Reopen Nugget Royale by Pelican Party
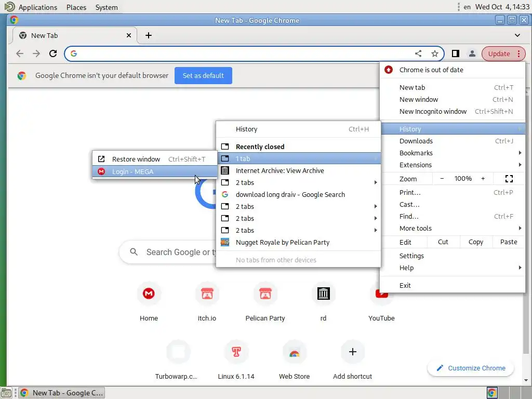The image size is (532, 399). (x=298, y=242)
